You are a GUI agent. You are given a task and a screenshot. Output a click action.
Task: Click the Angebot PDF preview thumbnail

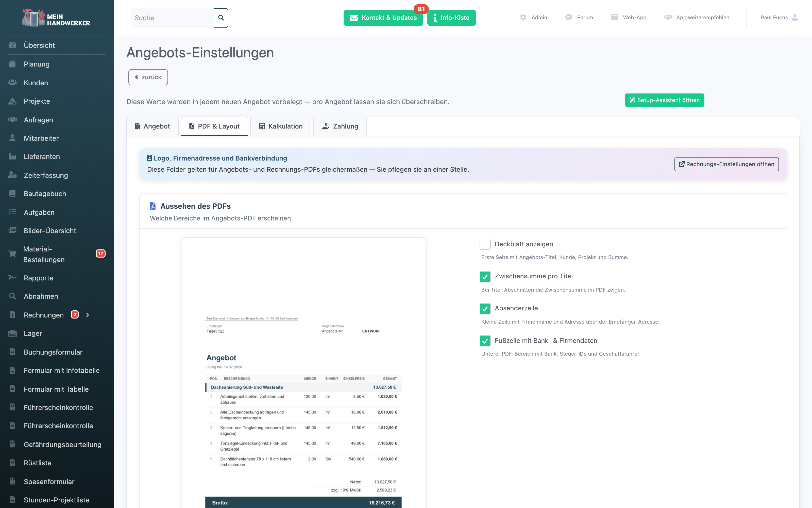point(303,373)
